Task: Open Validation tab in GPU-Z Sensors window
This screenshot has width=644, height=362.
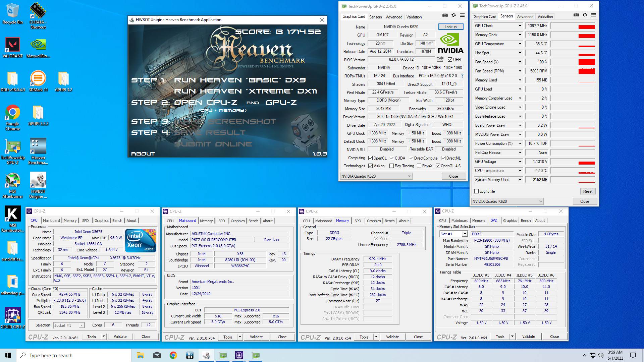Action: point(545,16)
